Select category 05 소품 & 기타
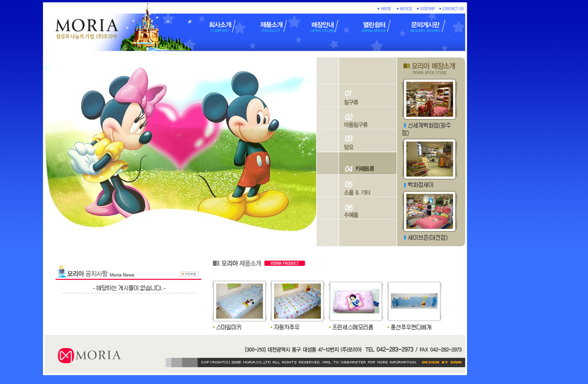This screenshot has width=588, height=384. point(357,188)
